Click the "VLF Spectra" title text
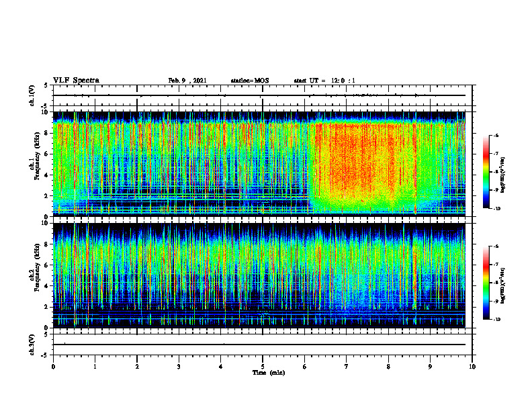Screen dimensions: 532x411 click(76, 81)
